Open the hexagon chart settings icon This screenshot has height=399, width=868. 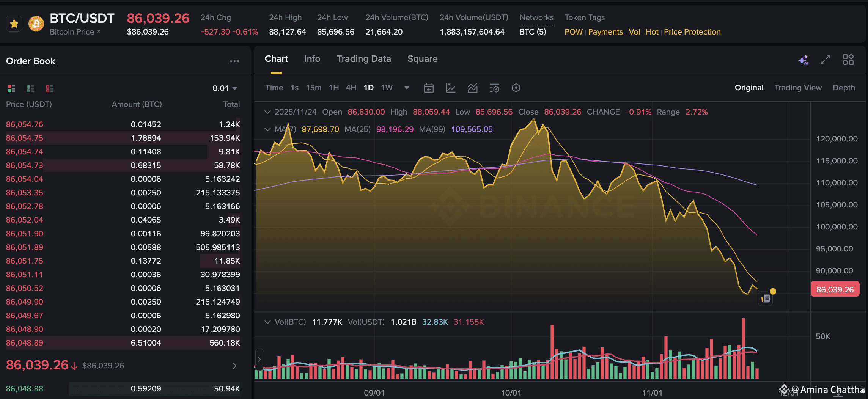(516, 88)
